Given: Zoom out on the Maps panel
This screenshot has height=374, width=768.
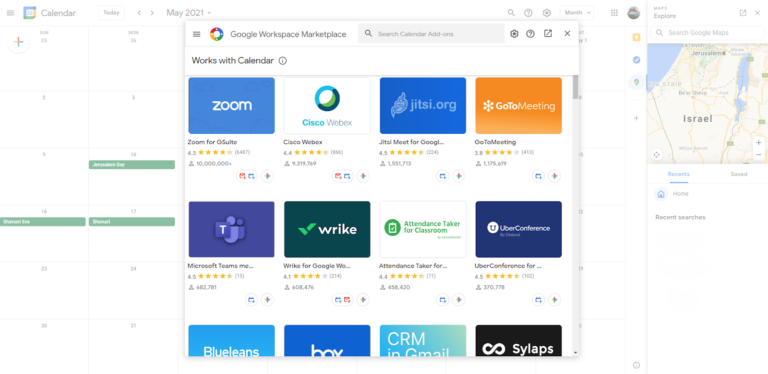Looking at the screenshot, I should tap(758, 155).
